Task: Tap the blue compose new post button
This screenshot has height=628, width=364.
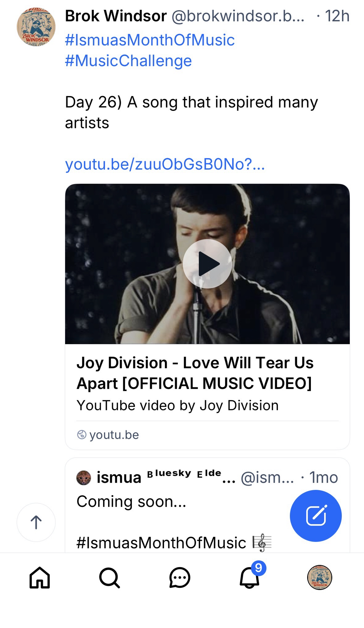Action: coord(316,516)
